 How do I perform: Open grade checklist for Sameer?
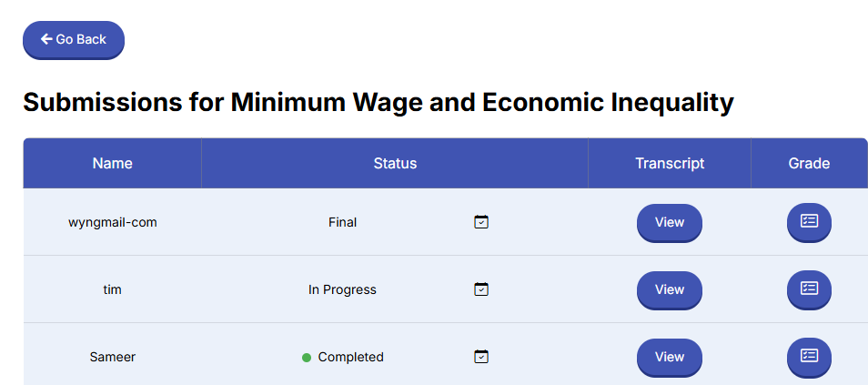[809, 357]
